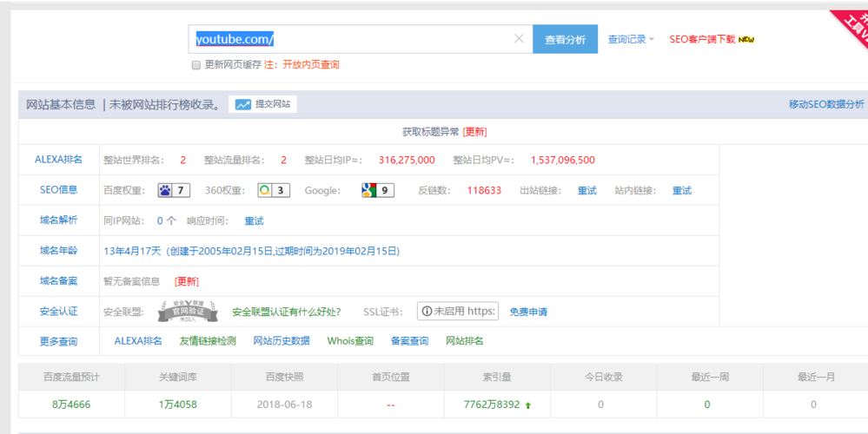Click traffic rank value 2 after 整站流量排名
The image size is (868, 434).
[x=283, y=160]
